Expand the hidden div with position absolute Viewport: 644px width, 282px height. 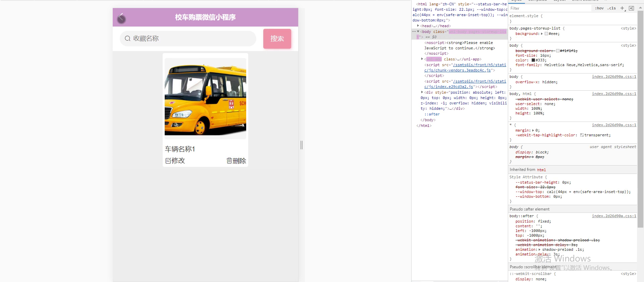coord(422,92)
